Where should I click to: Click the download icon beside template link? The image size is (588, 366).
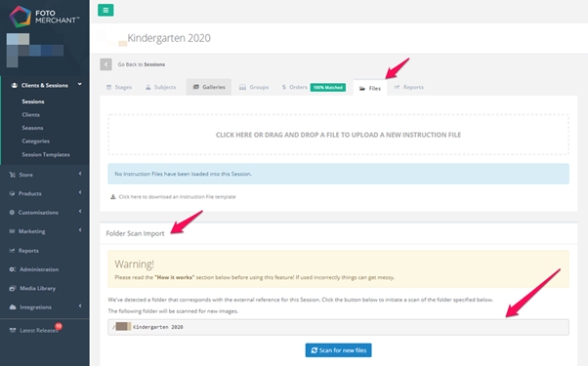[113, 197]
